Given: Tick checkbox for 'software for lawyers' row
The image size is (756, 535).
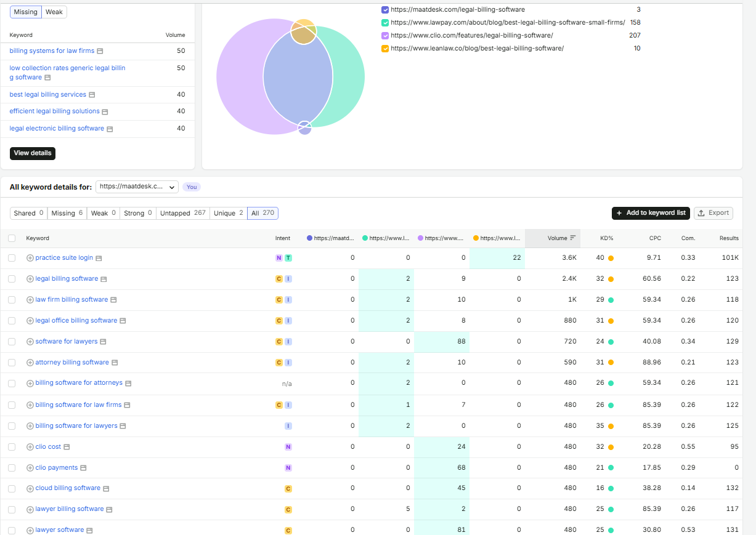Looking at the screenshot, I should pos(12,342).
